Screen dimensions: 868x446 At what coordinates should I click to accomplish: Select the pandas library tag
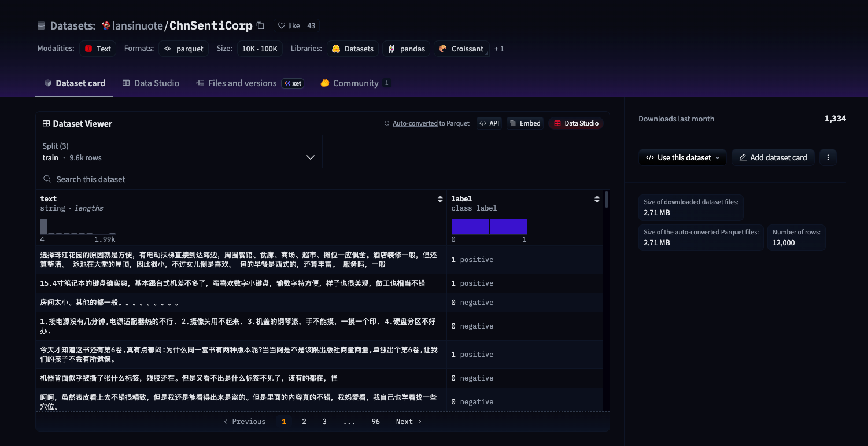pyautogui.click(x=407, y=49)
